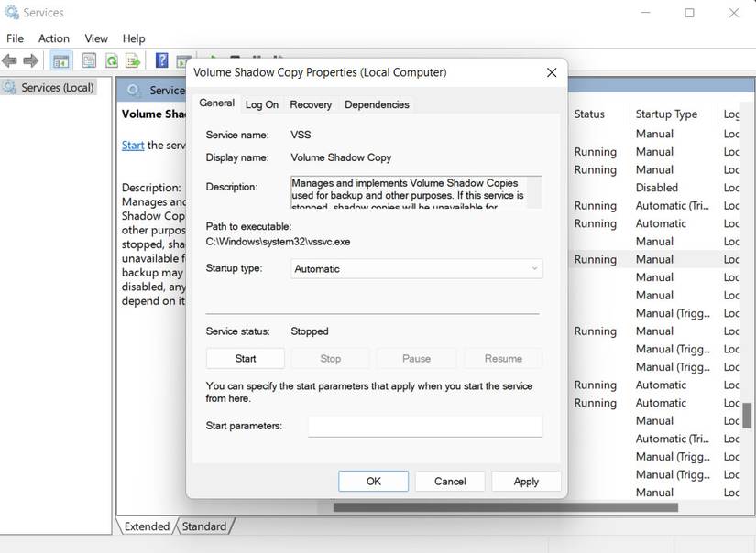Toggle the Show/Hide Console Tree toolbar icon
Image resolution: width=756 pixels, height=553 pixels.
tap(60, 60)
